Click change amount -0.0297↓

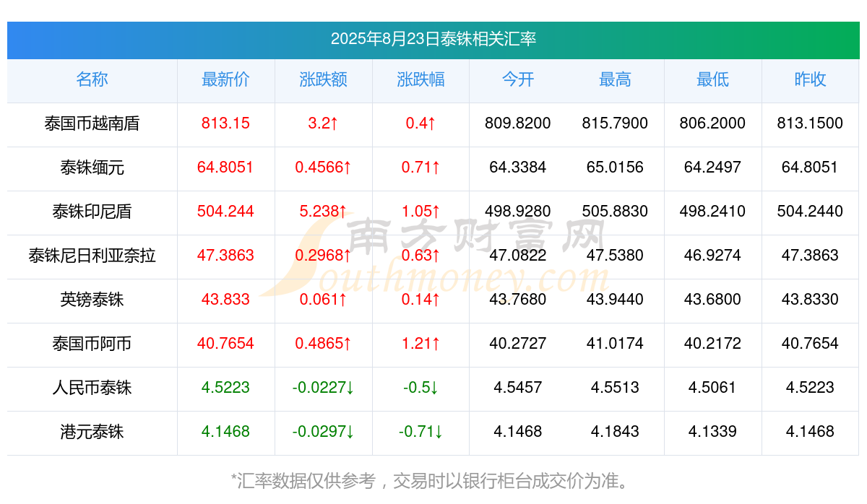(x=323, y=432)
